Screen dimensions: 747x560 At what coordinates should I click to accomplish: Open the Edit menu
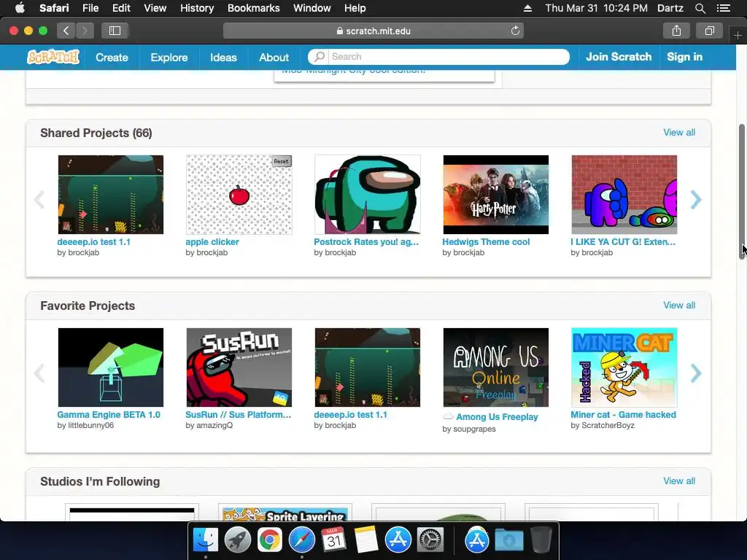(121, 8)
